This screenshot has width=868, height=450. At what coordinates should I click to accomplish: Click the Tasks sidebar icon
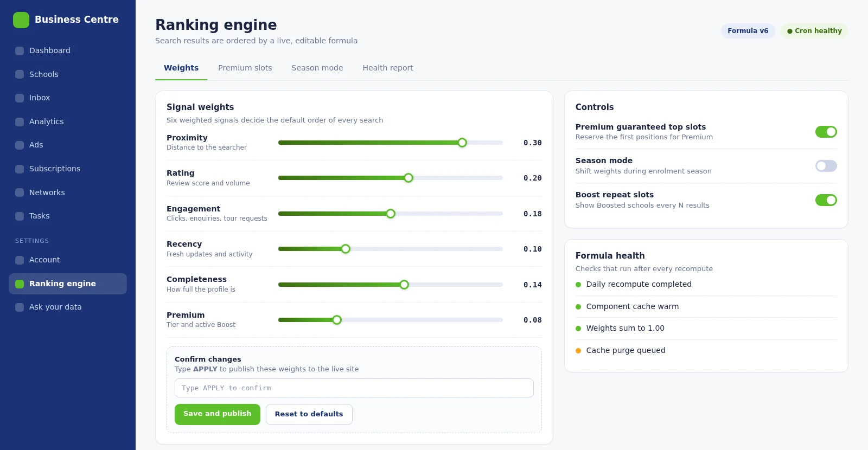(20, 216)
